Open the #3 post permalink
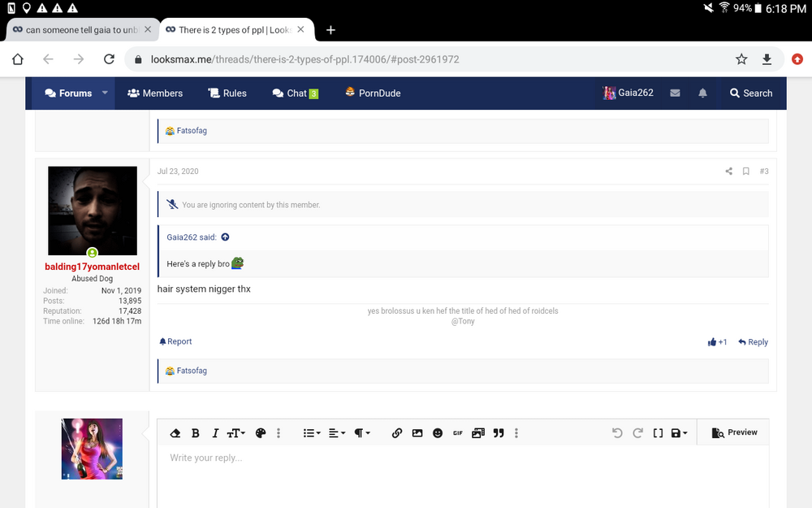Image resolution: width=812 pixels, height=508 pixels. 764,171
